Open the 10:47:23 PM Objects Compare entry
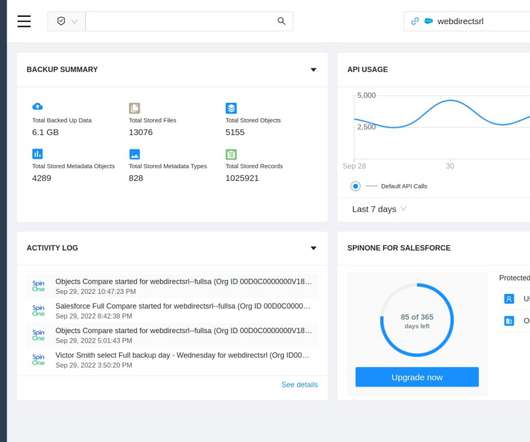This screenshot has height=442, width=530. click(172, 286)
